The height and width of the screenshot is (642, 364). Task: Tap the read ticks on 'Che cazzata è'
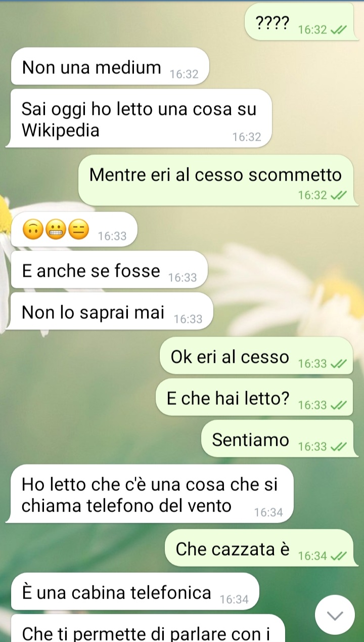tap(338, 556)
